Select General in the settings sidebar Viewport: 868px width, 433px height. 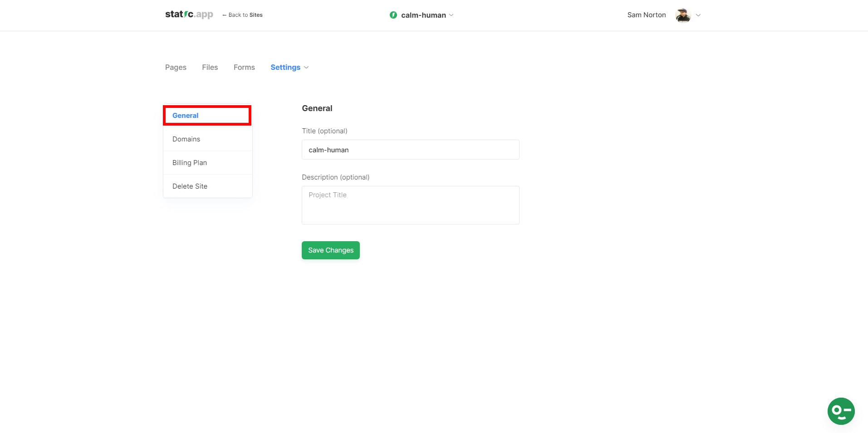185,115
